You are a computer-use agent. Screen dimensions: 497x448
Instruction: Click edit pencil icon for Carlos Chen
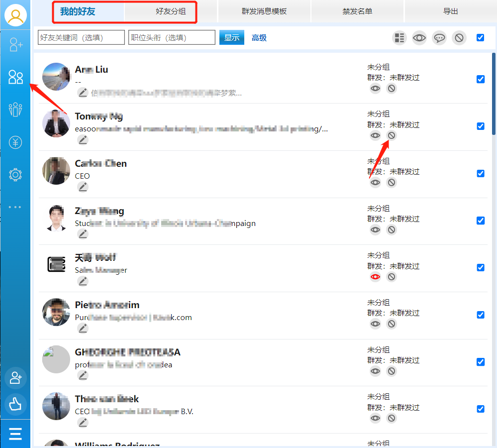[83, 187]
